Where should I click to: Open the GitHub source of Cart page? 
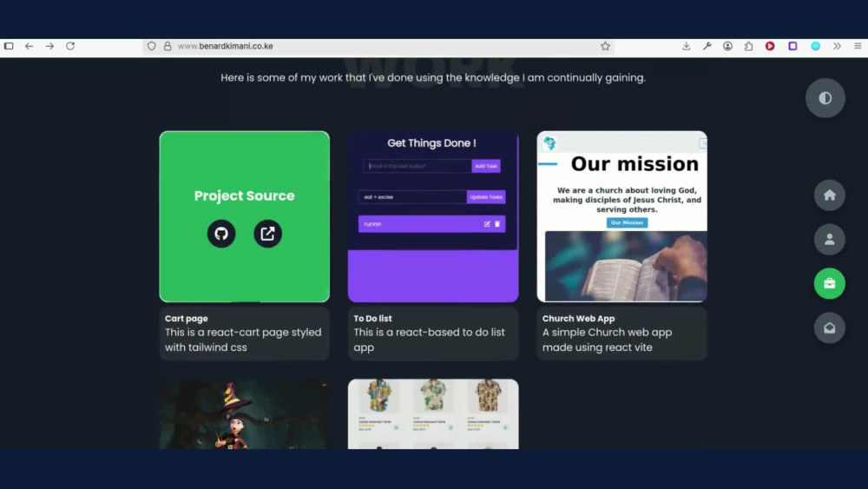click(220, 234)
